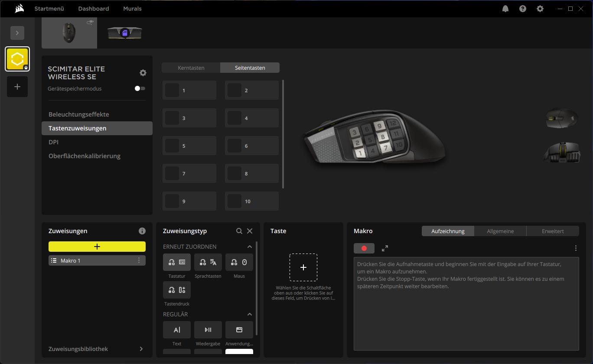Open the Erweitert macro tab

[553, 231]
